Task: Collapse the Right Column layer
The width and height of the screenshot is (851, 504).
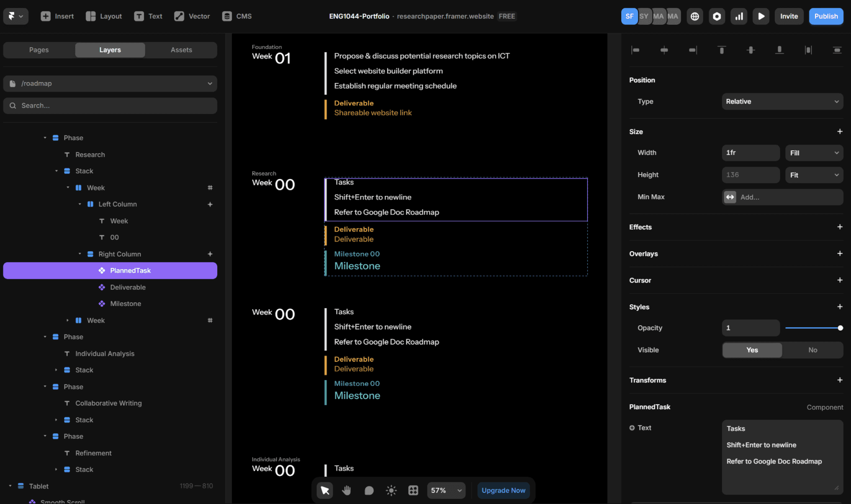Action: point(80,254)
